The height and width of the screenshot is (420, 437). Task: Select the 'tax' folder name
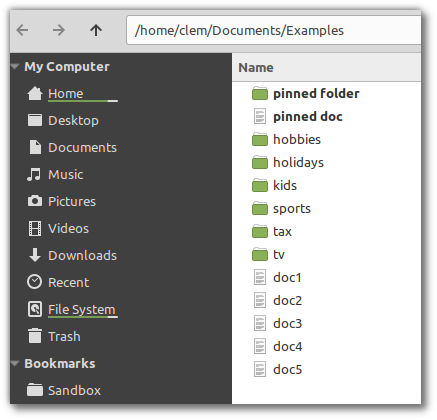282,232
